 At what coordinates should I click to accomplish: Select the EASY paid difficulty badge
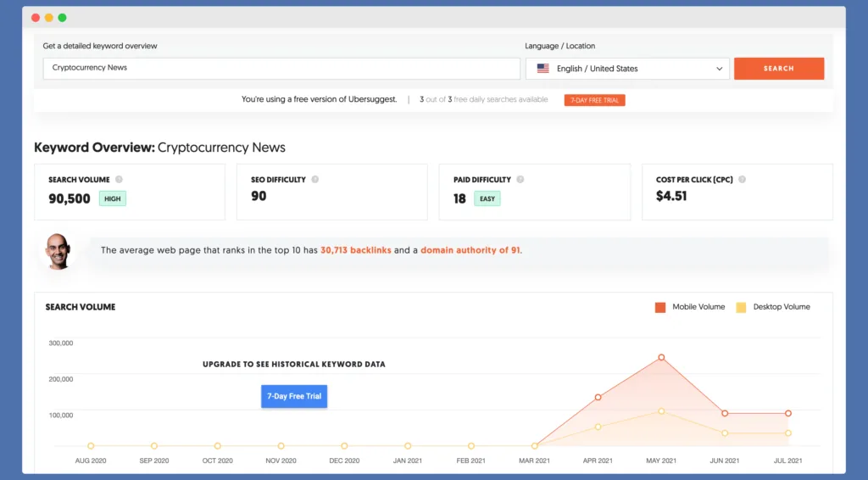tap(487, 198)
